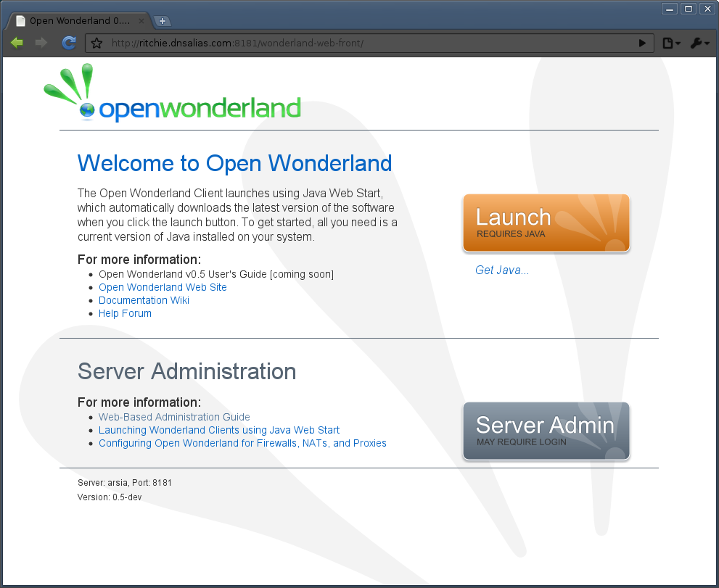Close the browser window

click(x=707, y=9)
